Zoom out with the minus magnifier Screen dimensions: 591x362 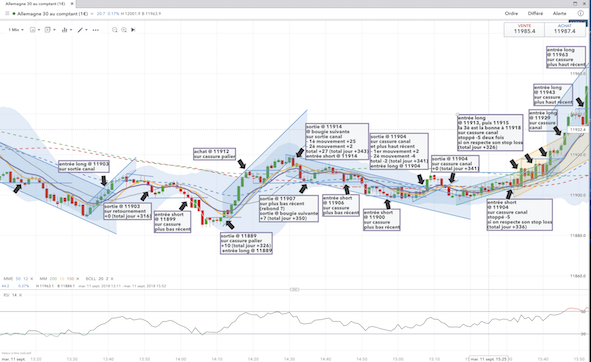point(115,30)
